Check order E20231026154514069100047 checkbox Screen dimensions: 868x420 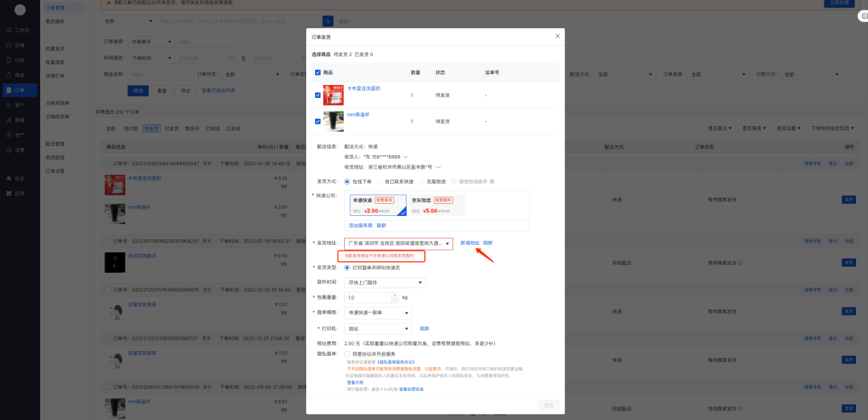tap(108, 164)
